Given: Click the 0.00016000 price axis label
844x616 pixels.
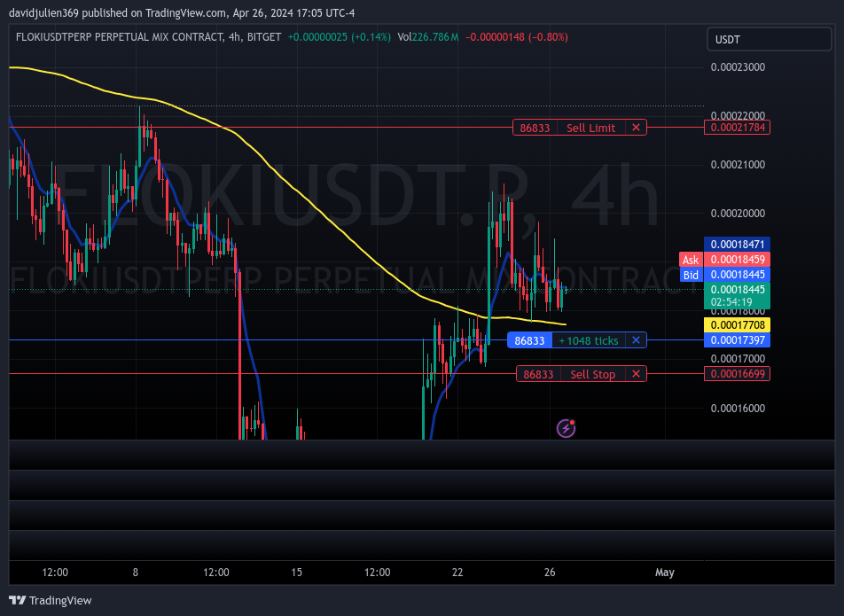Looking at the screenshot, I should [x=738, y=408].
